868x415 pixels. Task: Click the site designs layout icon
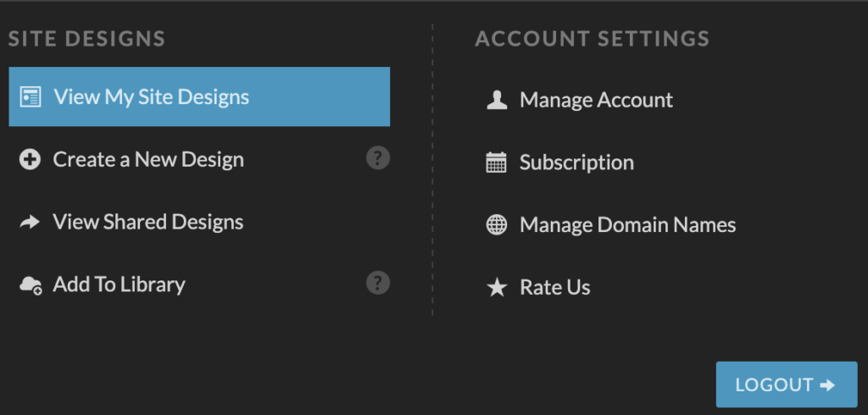30,97
